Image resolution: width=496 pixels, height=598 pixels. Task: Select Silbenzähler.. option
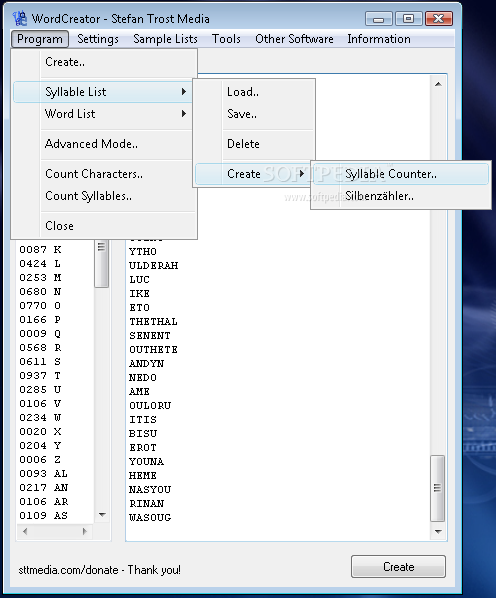pyautogui.click(x=401, y=196)
